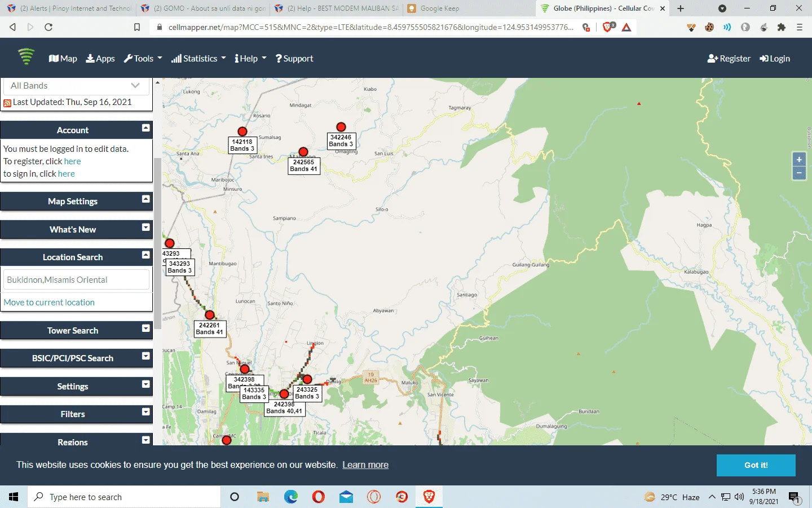812x508 pixels.
Task: Click the CellMapper logo icon
Action: pos(26,57)
